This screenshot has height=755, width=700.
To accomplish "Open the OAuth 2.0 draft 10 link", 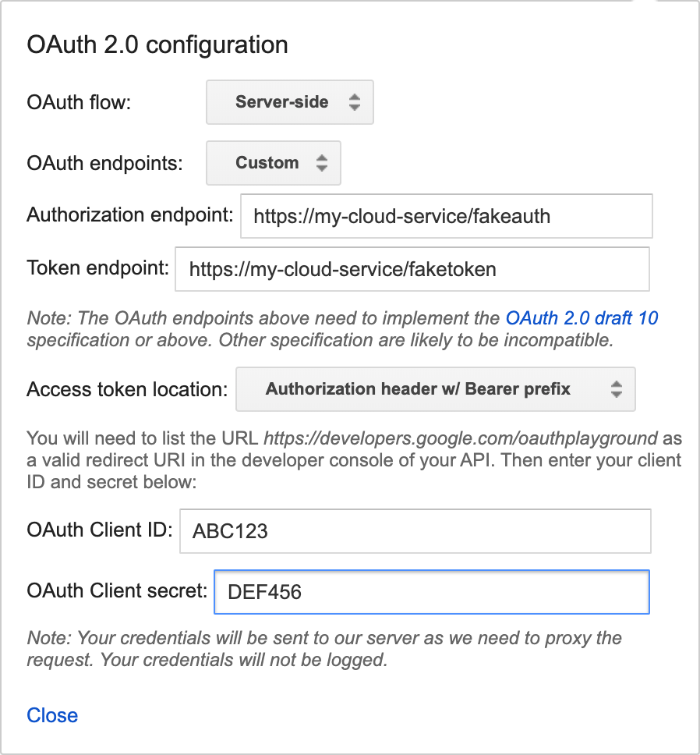I will pyautogui.click(x=582, y=318).
